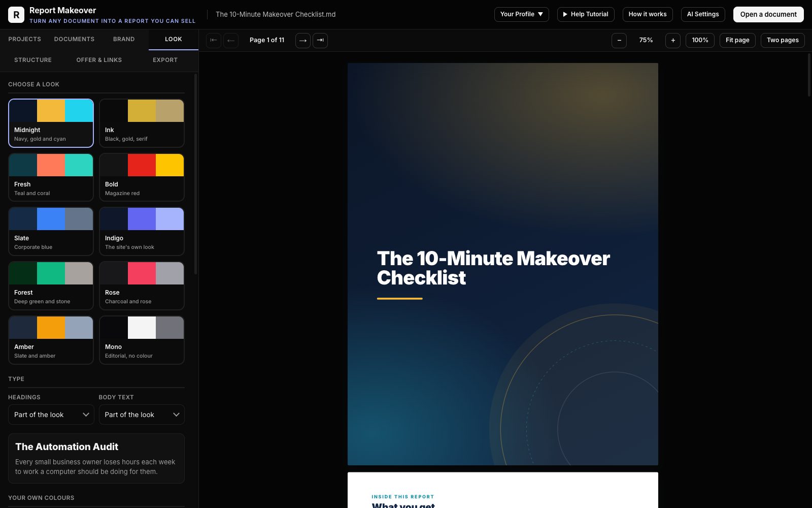Click Open a document button
812x508 pixels.
pos(768,14)
